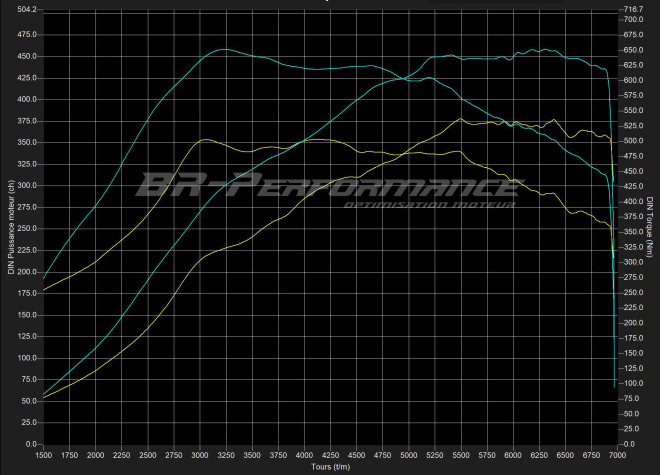660x475 pixels.
Task: Click the 504.2 maximum power axis label
Action: point(24,9)
